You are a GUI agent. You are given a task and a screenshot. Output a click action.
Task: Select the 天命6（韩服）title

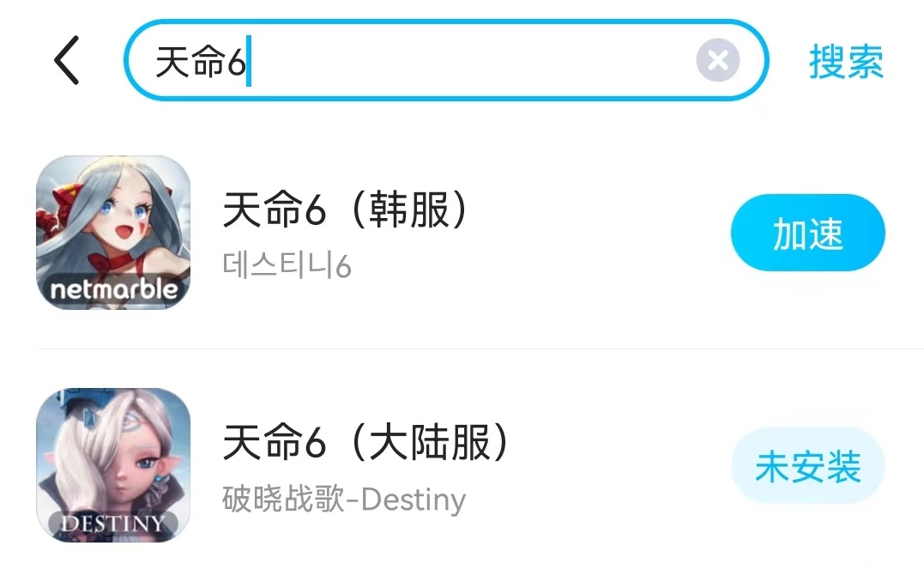tap(345, 211)
